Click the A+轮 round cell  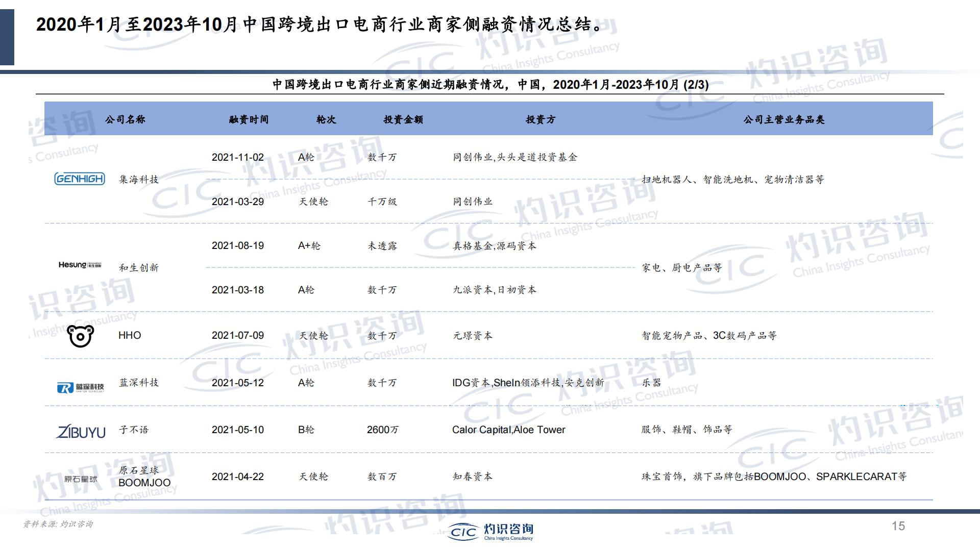coord(309,245)
